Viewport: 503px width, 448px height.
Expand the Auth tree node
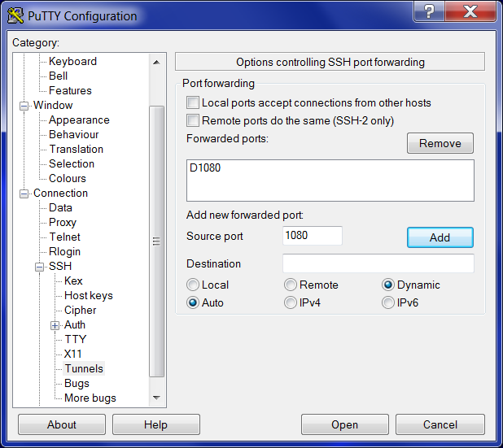point(55,325)
